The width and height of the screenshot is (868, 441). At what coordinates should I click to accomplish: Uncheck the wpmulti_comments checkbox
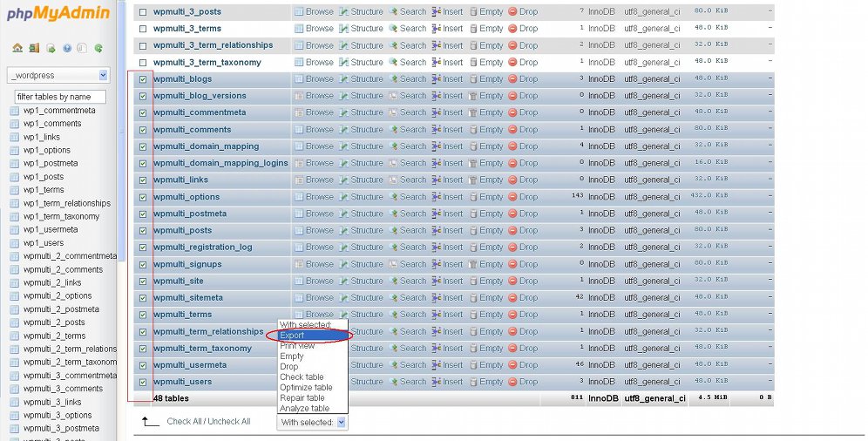143,130
